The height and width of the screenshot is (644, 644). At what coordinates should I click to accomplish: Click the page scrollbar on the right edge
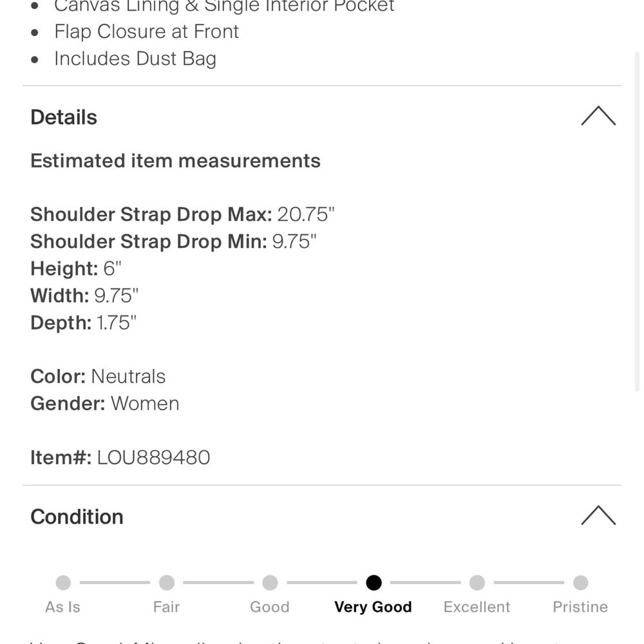tap(636, 219)
